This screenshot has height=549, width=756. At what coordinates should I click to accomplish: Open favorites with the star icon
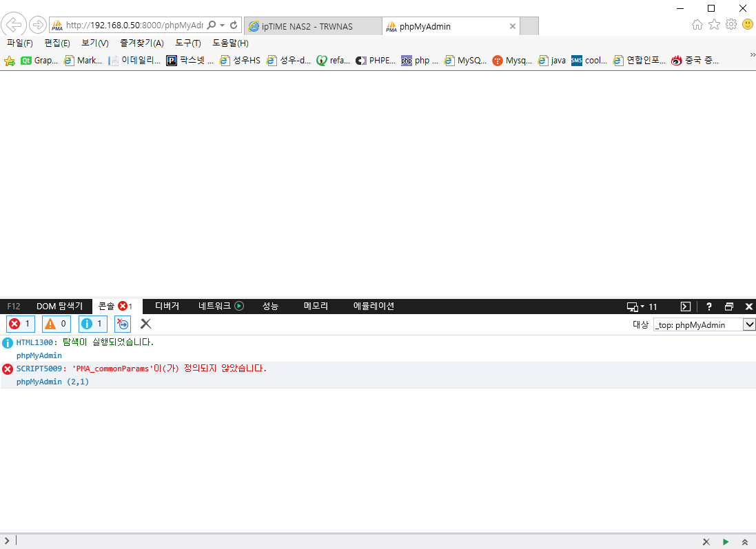point(714,25)
